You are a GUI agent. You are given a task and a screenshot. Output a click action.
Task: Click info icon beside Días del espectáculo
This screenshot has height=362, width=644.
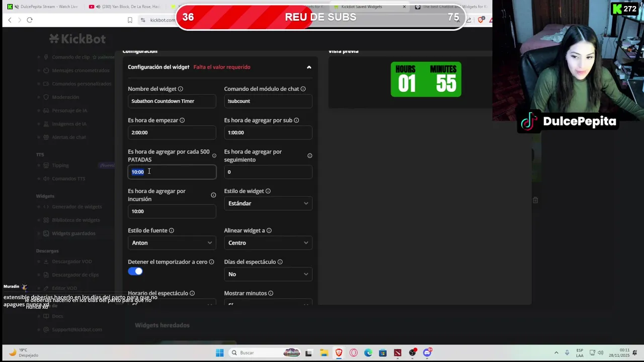[280, 262]
